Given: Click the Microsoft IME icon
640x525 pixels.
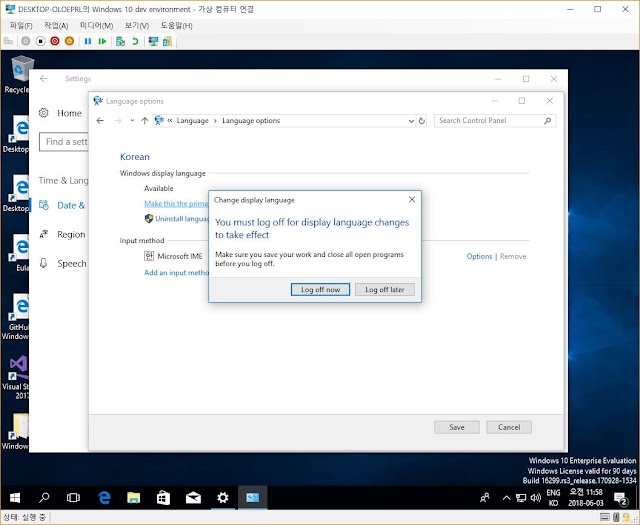Looking at the screenshot, I should pyautogui.click(x=149, y=256).
